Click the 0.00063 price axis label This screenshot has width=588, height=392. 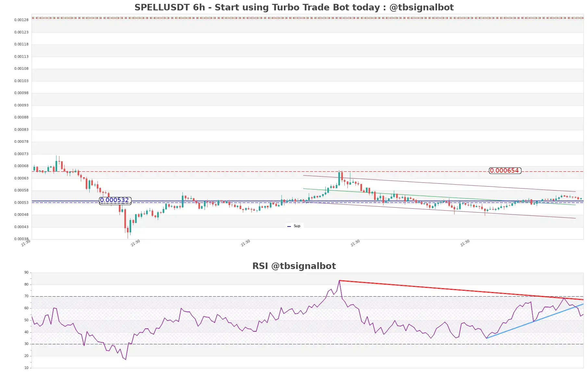pyautogui.click(x=21, y=178)
